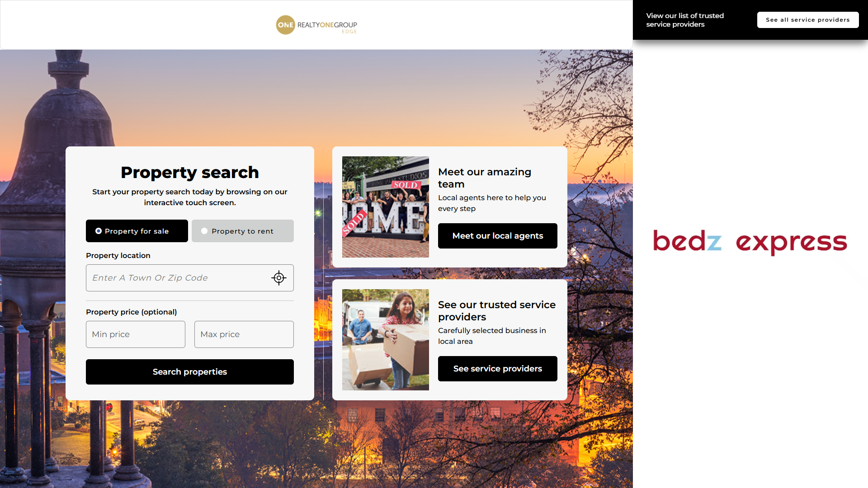The image size is (868, 488).
Task: Click Meet our local agents button
Action: (x=498, y=236)
